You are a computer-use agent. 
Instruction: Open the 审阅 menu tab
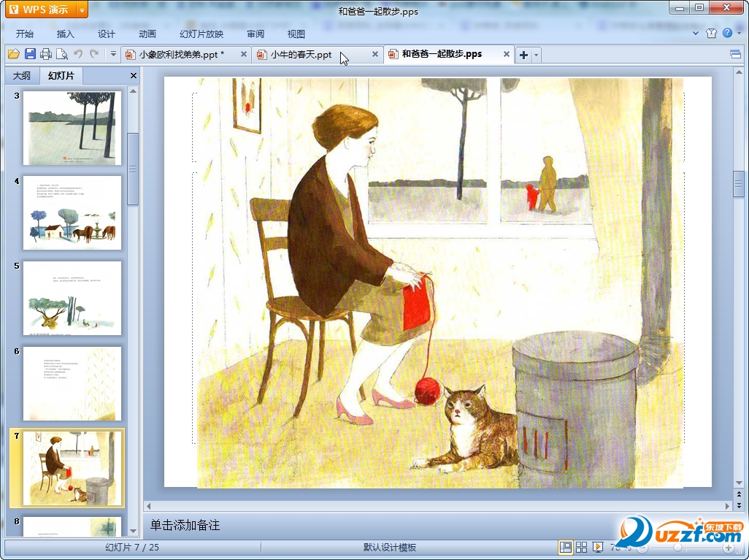[x=256, y=34]
